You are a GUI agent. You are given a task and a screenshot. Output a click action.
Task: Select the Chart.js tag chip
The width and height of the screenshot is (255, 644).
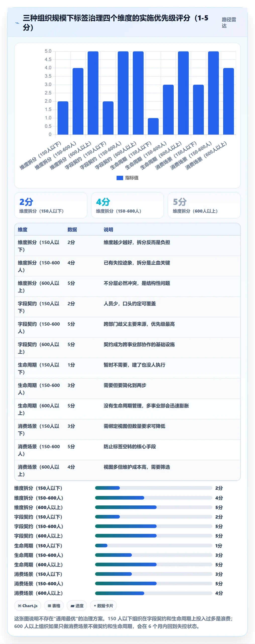click(x=28, y=606)
